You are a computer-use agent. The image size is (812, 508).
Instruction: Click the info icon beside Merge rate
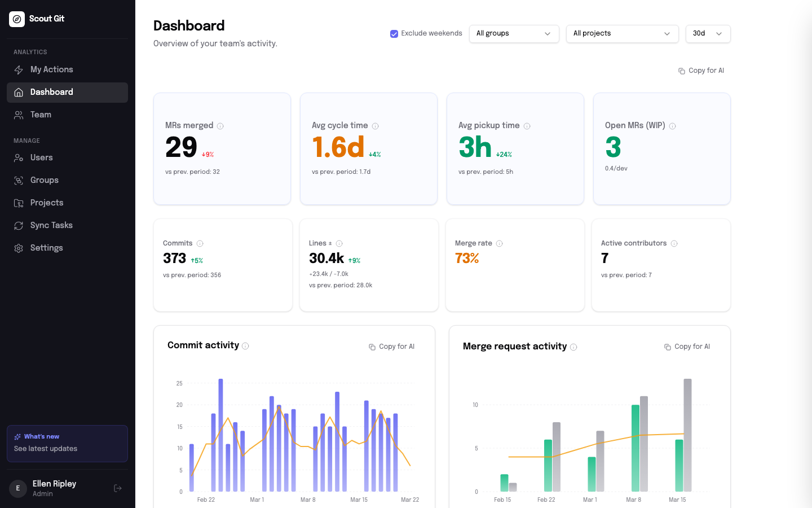[499, 243]
